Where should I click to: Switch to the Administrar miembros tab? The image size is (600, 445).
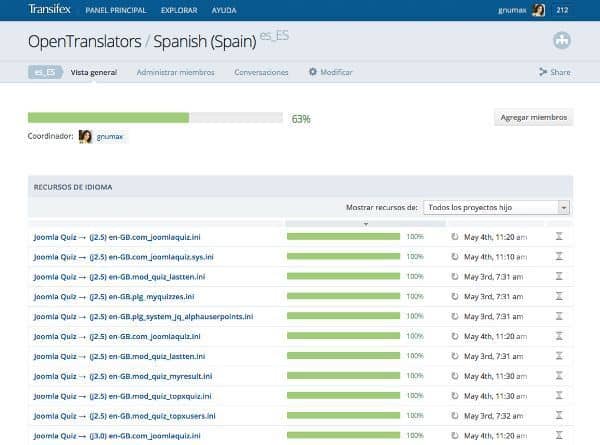(x=175, y=72)
